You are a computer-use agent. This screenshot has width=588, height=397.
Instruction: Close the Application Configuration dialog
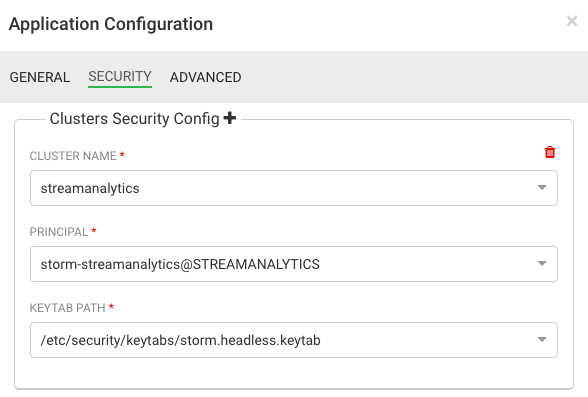572,21
